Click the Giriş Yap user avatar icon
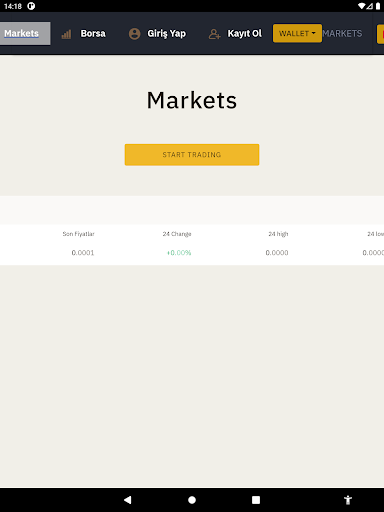This screenshot has width=384, height=512. point(134,34)
